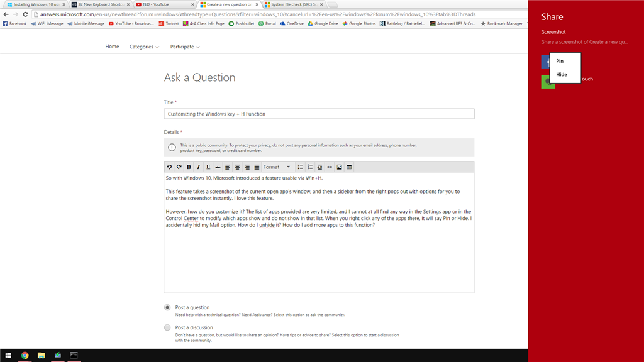Click the green share app icon
The height and width of the screenshot is (362, 644).
point(548,82)
